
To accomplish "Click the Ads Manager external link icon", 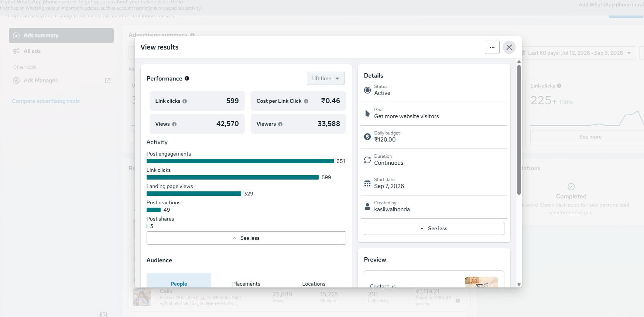I will [108, 81].
